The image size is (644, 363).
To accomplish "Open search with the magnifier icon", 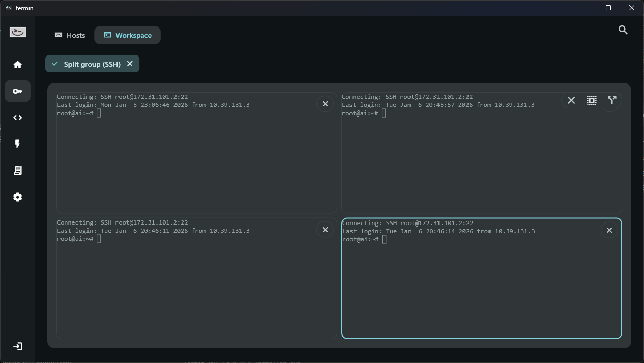I will (623, 30).
